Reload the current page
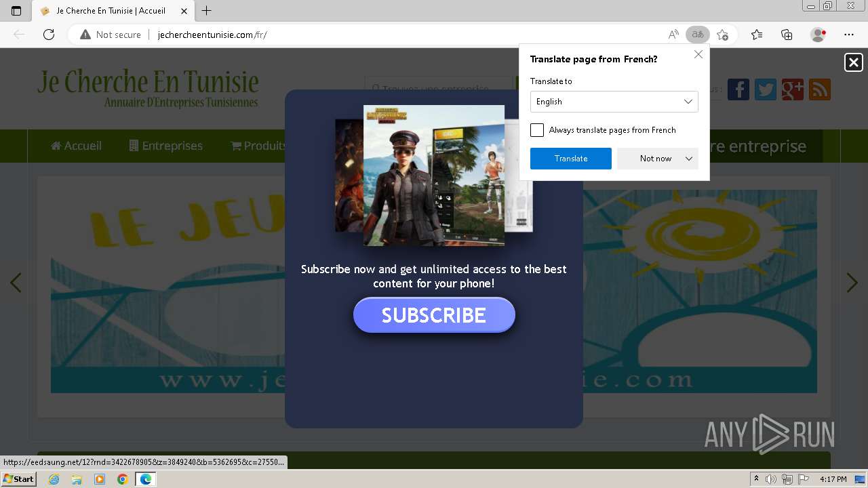The image size is (868, 488). (49, 35)
